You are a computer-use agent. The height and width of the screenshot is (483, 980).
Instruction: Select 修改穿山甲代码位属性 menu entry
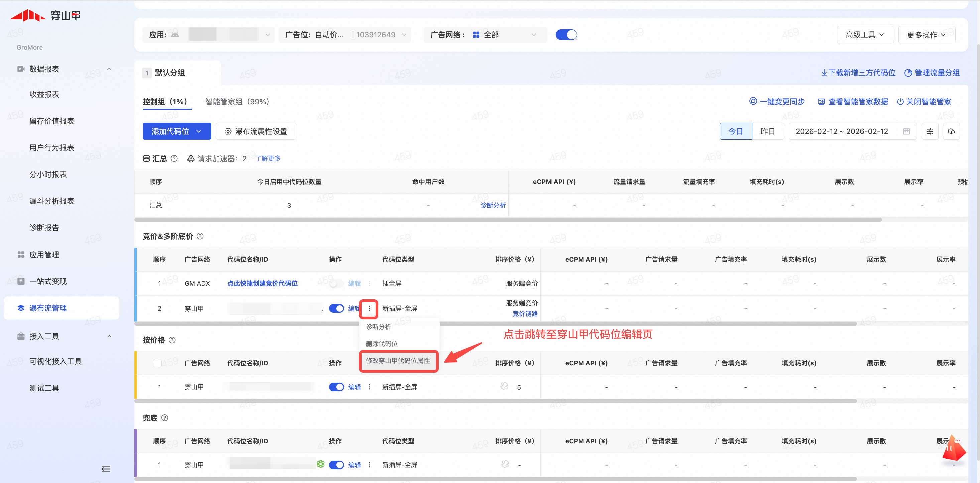pos(398,360)
